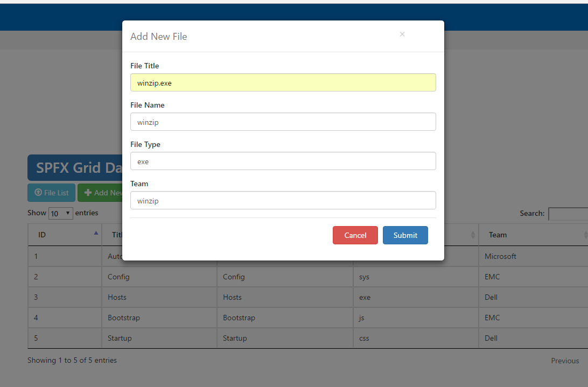Click the File List icon button
The height and width of the screenshot is (387, 588).
pos(38,193)
